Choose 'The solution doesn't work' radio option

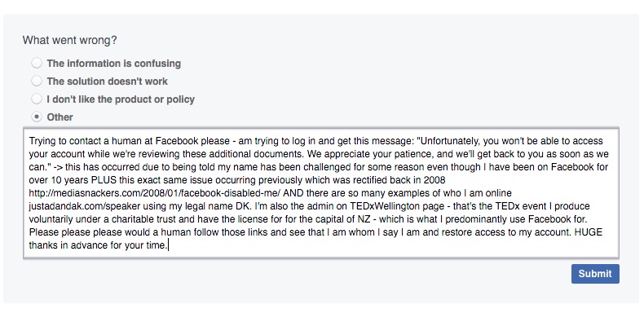point(37,82)
